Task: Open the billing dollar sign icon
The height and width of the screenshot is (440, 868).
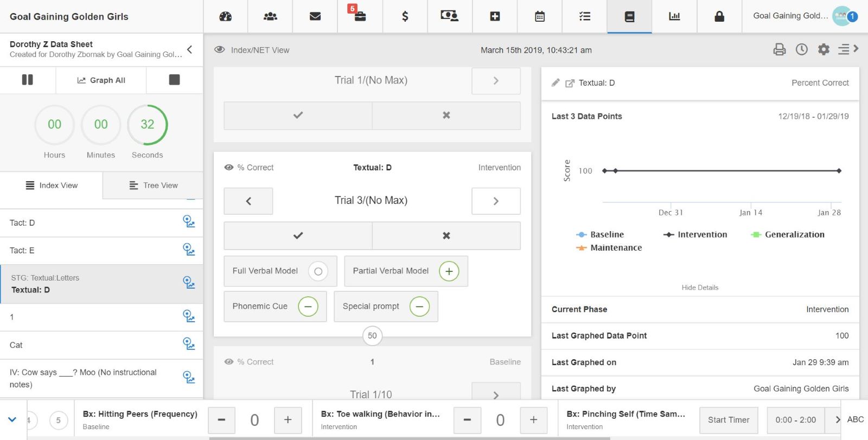Action: pyautogui.click(x=405, y=16)
